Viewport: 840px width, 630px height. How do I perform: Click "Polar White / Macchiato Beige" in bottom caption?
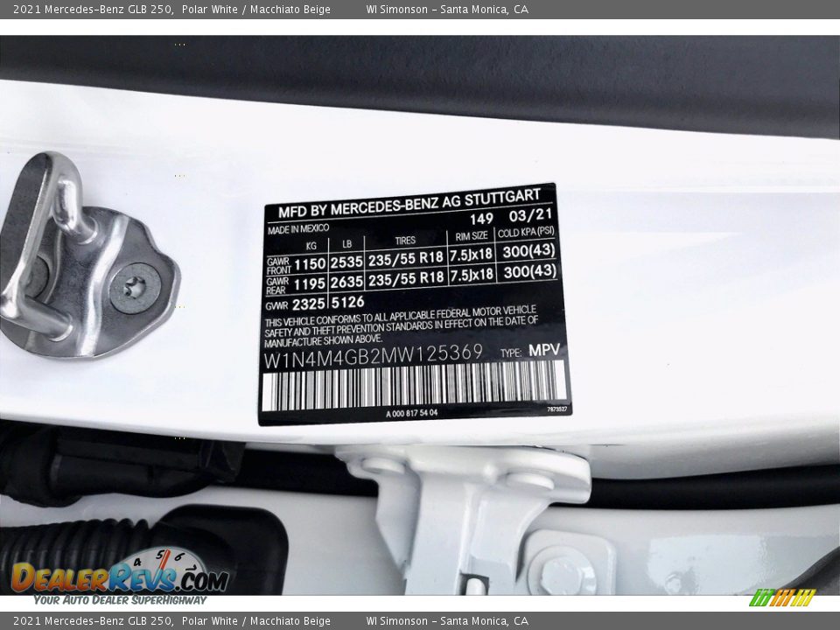point(256,621)
